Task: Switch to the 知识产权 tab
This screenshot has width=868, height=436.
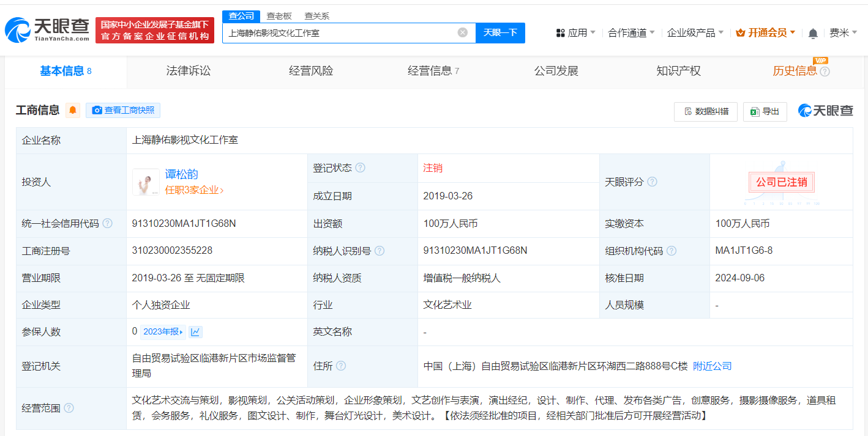Action: coord(678,71)
